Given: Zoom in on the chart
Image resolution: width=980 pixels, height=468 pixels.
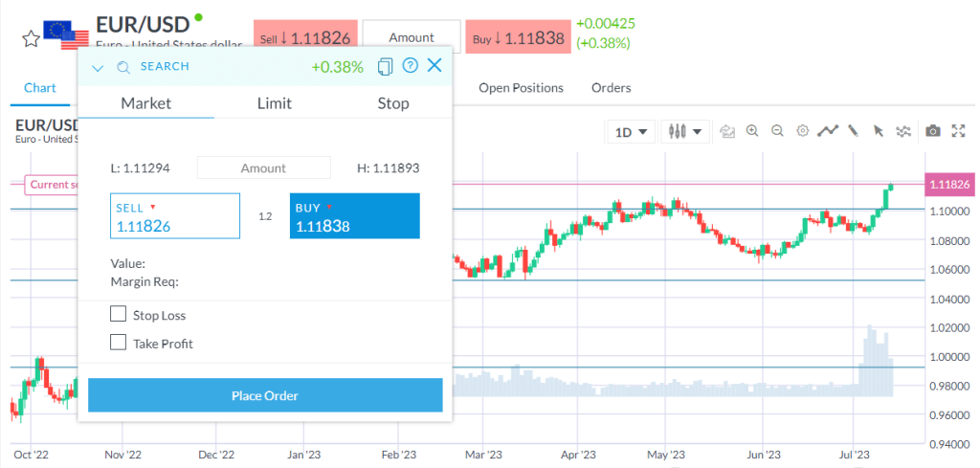Looking at the screenshot, I should 752,131.
